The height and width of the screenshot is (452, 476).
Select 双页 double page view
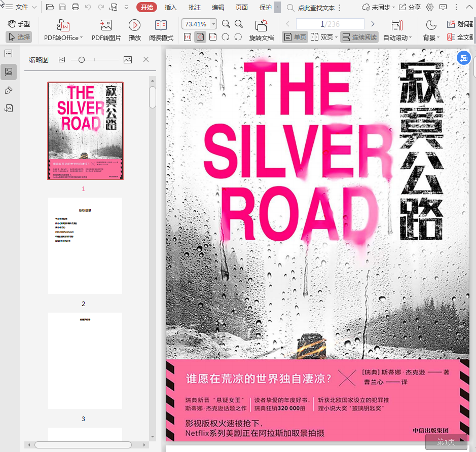tap(322, 37)
